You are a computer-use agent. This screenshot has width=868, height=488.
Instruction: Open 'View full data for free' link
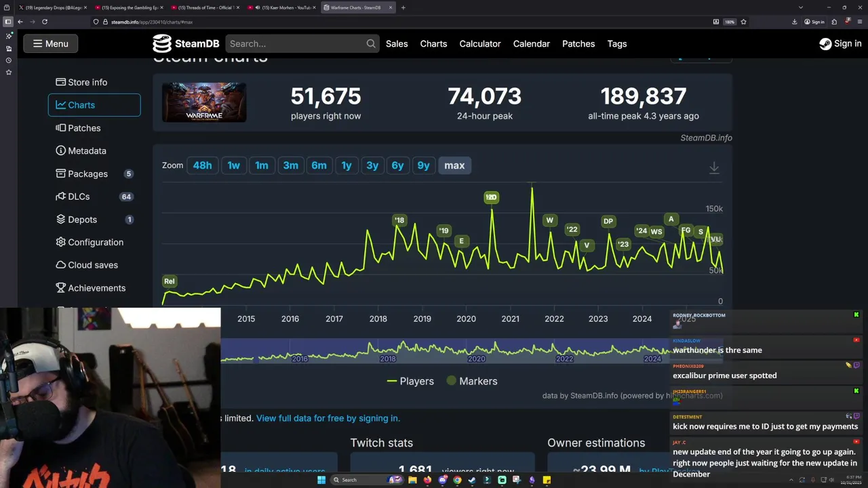[x=328, y=418]
